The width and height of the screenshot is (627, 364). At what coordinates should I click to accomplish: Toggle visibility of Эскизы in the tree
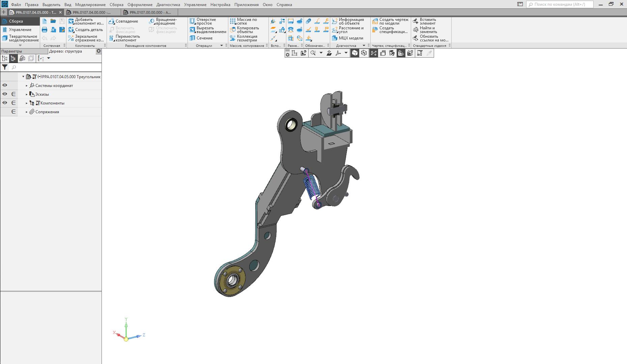coord(5,94)
